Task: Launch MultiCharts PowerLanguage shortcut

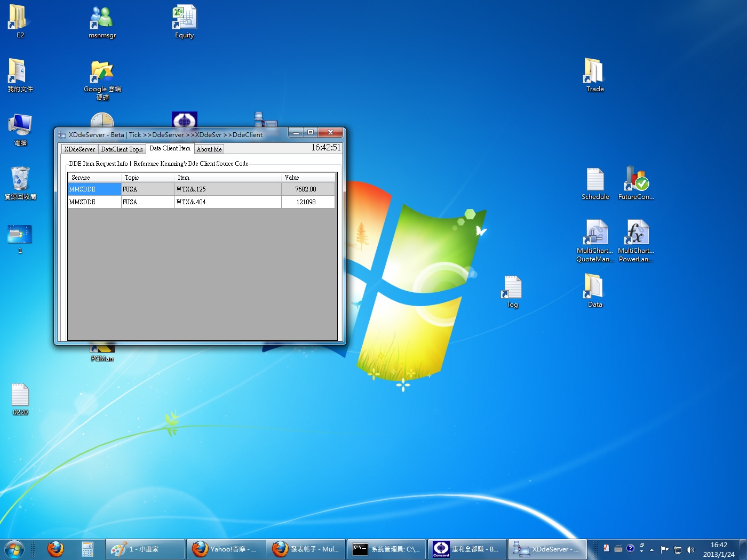Action: [x=636, y=241]
